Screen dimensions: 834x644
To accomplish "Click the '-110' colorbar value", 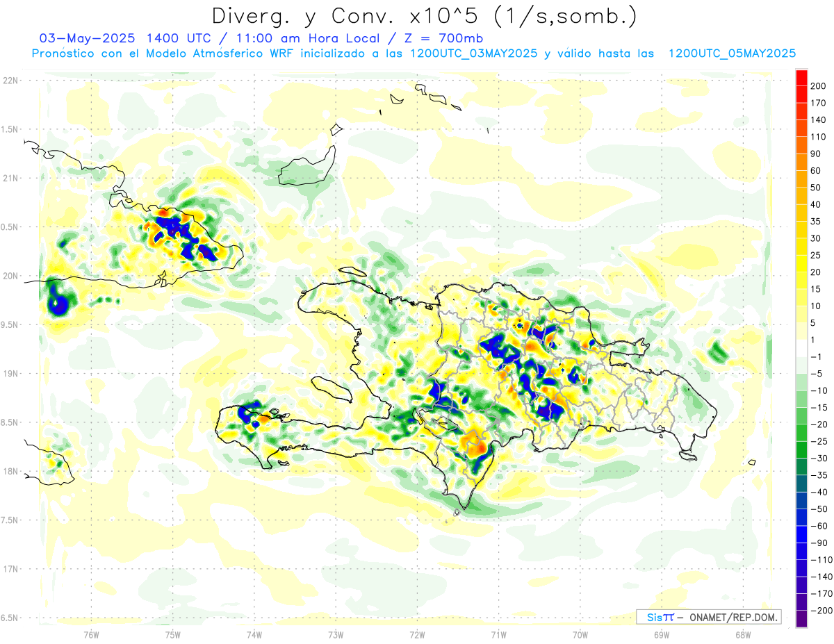I will coord(821,560).
